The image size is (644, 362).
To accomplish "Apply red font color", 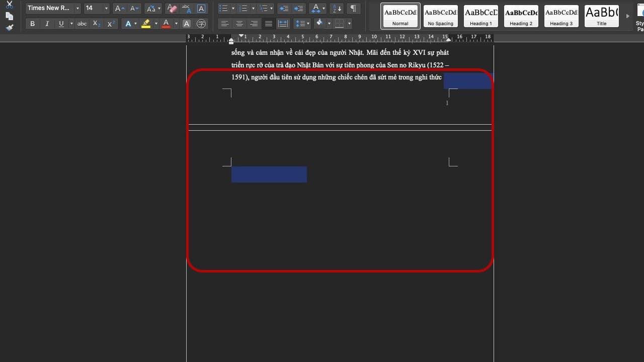I will point(166,24).
